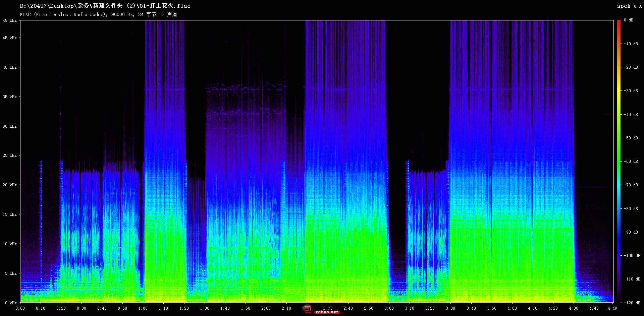
Task: Click the '-100 dB' color scale label
Action: click(632, 256)
